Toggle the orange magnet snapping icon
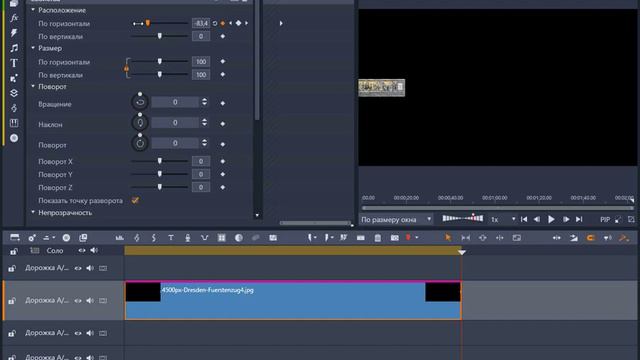 [591, 238]
